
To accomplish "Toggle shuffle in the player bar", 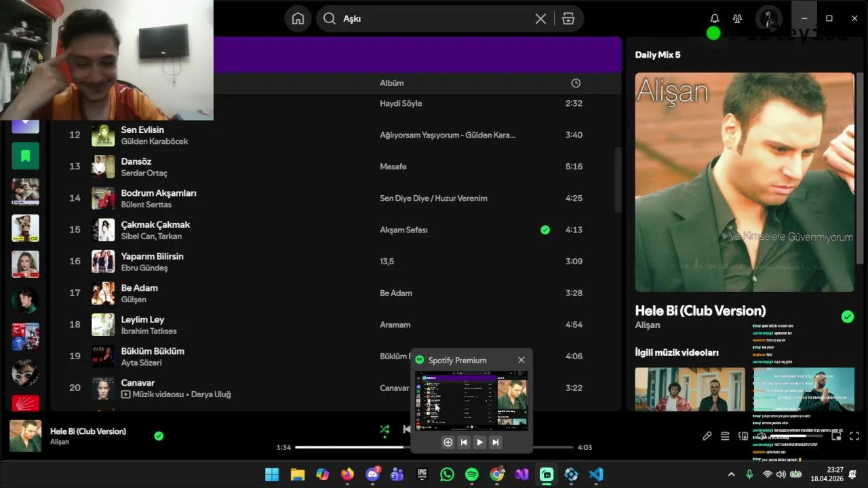I will coord(384,429).
